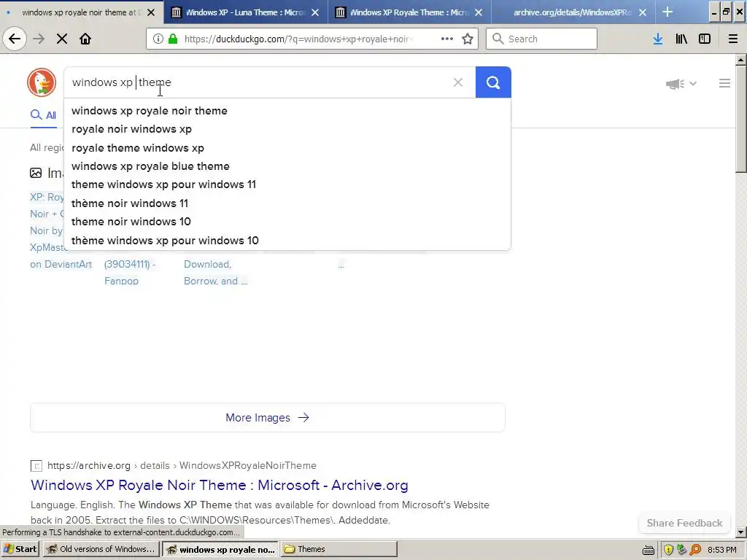
Task: Open a new tab
Action: click(x=667, y=12)
